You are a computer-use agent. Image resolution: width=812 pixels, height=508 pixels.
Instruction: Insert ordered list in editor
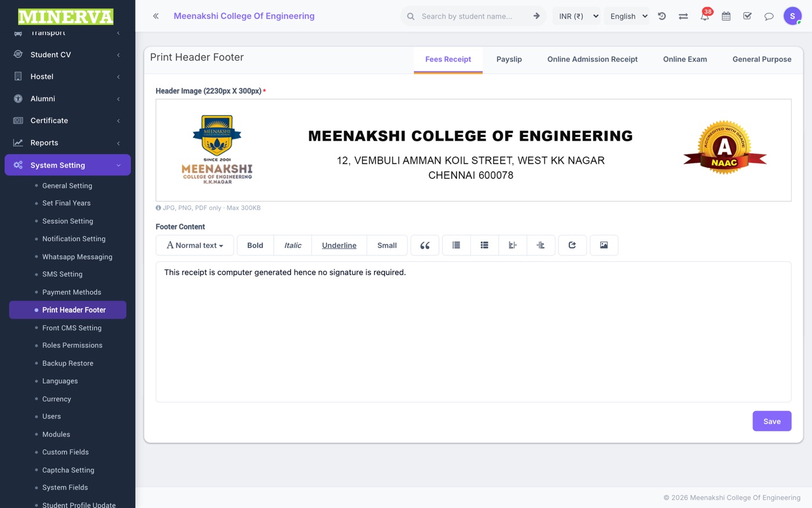coord(484,245)
